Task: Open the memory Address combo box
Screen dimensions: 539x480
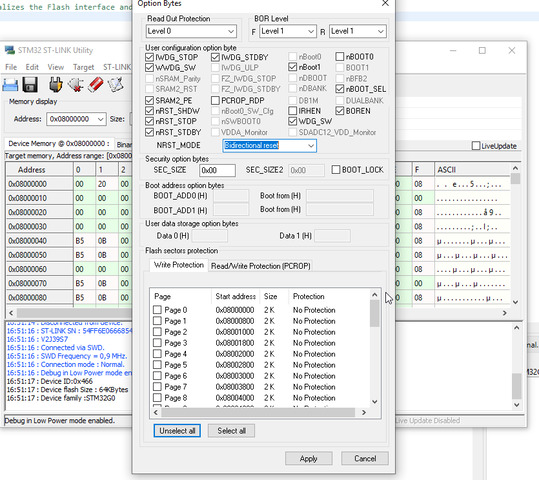Action: point(76,119)
